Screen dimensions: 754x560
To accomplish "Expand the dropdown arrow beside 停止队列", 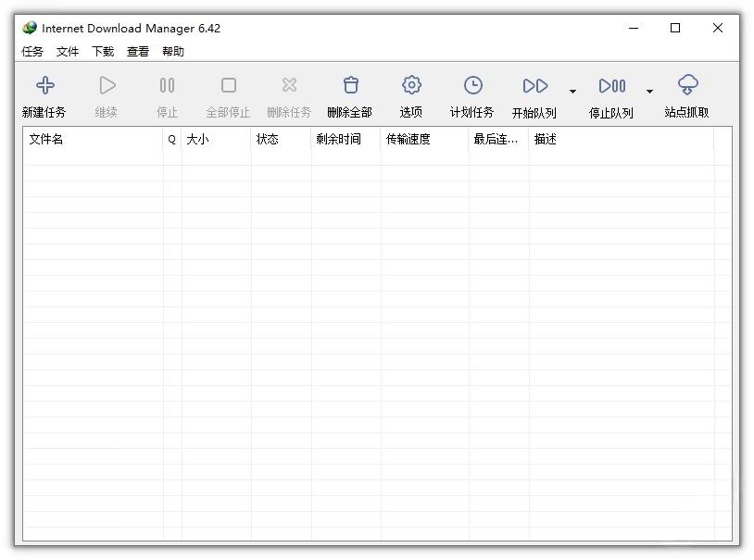I will click(x=649, y=93).
